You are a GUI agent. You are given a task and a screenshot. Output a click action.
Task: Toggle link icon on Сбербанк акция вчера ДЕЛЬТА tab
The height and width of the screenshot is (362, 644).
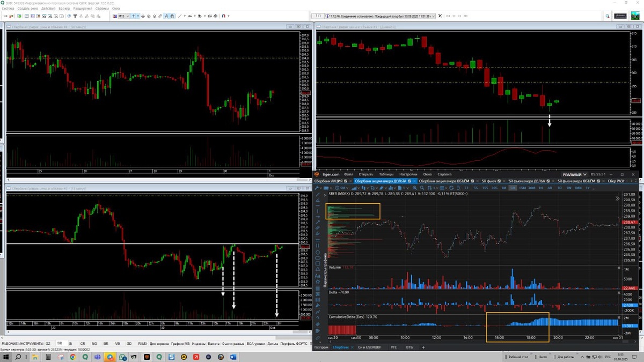409,181
